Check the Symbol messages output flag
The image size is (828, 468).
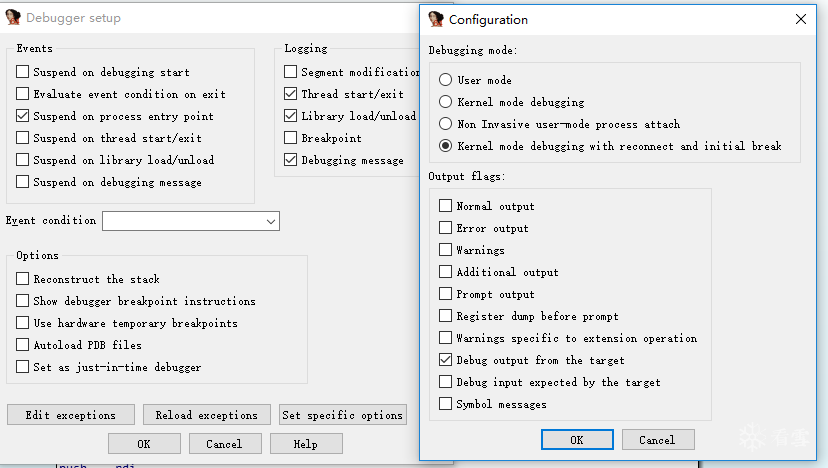point(446,404)
